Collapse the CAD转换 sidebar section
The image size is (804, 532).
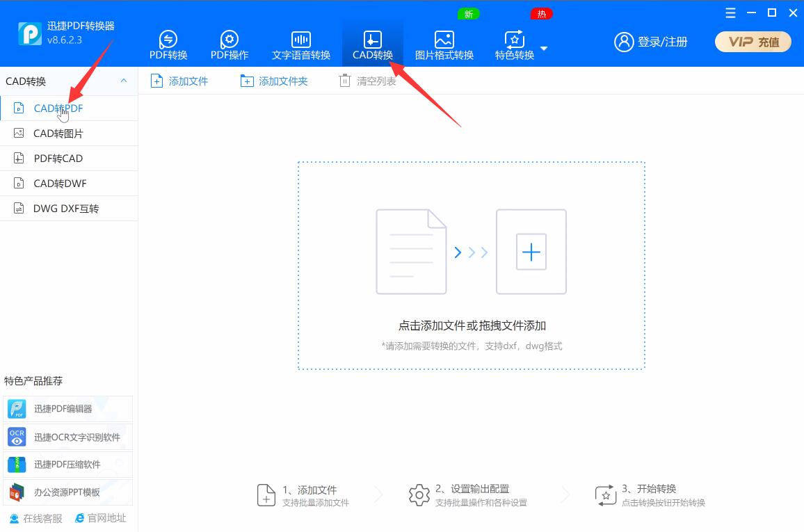click(x=124, y=81)
